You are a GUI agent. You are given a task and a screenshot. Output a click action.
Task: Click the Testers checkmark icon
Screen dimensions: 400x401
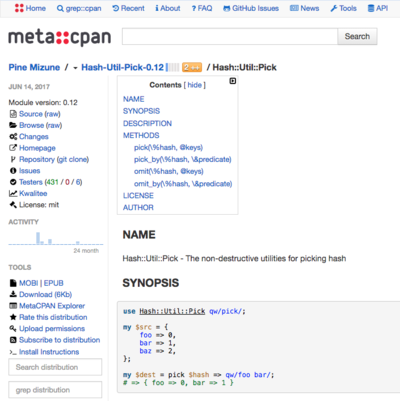(x=13, y=182)
